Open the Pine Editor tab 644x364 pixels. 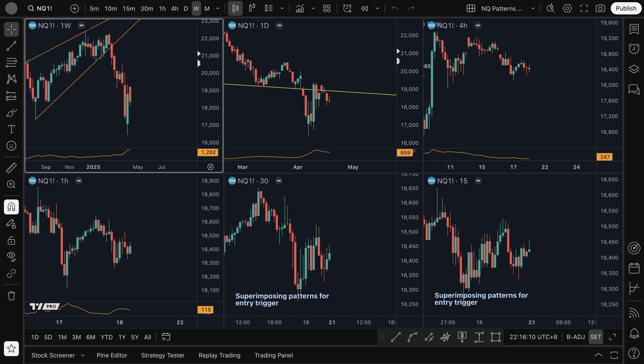pos(112,355)
